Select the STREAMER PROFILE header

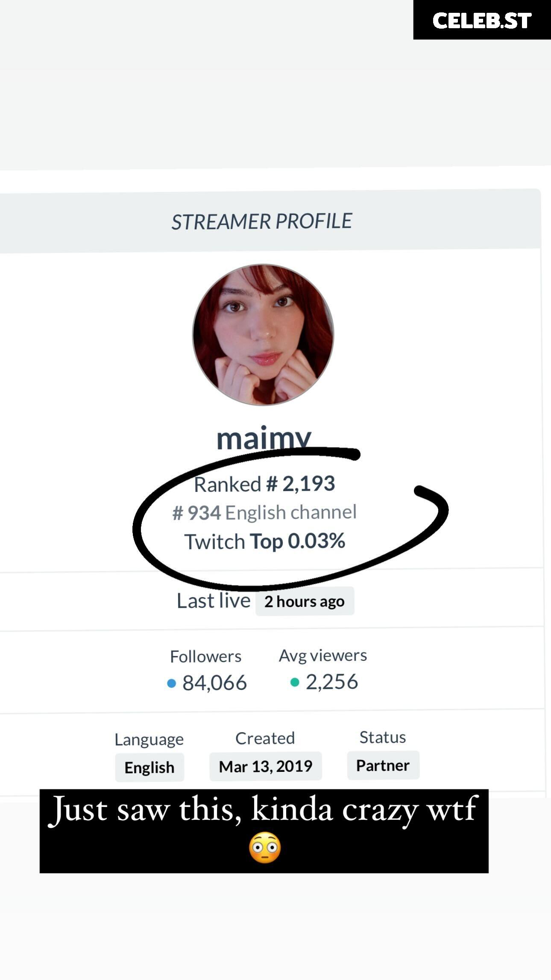(262, 221)
